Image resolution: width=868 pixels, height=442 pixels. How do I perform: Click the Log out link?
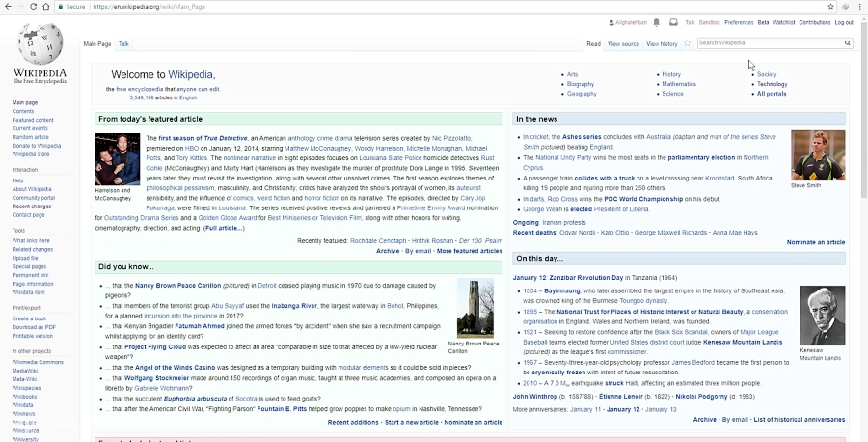click(844, 22)
